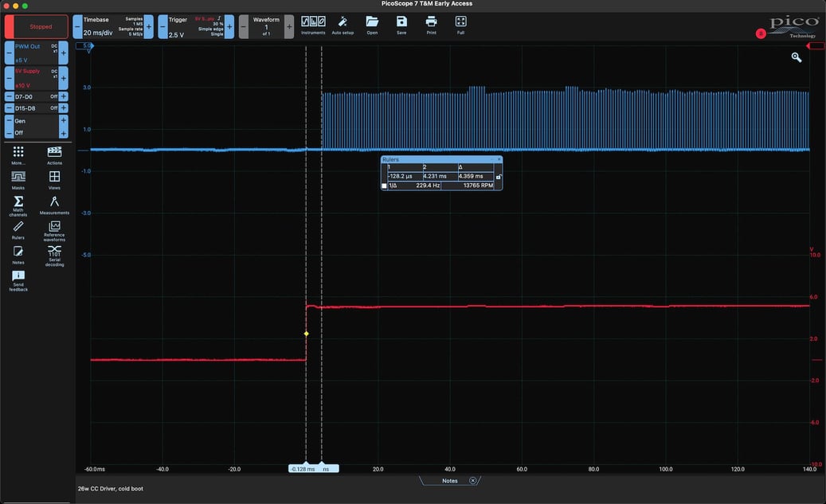826x504 pixels.
Task: Tick the 1/Δ checkbox in Rulers
Action: point(384,186)
